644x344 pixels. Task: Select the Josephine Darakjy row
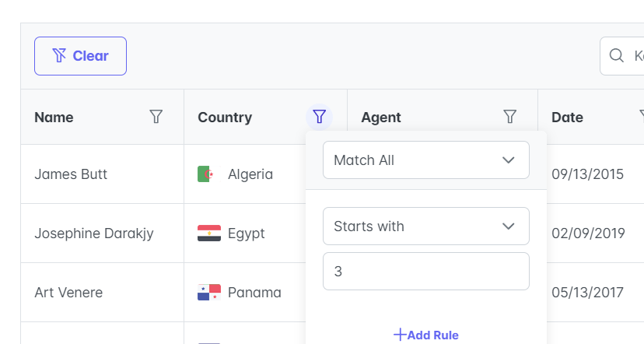point(93,233)
